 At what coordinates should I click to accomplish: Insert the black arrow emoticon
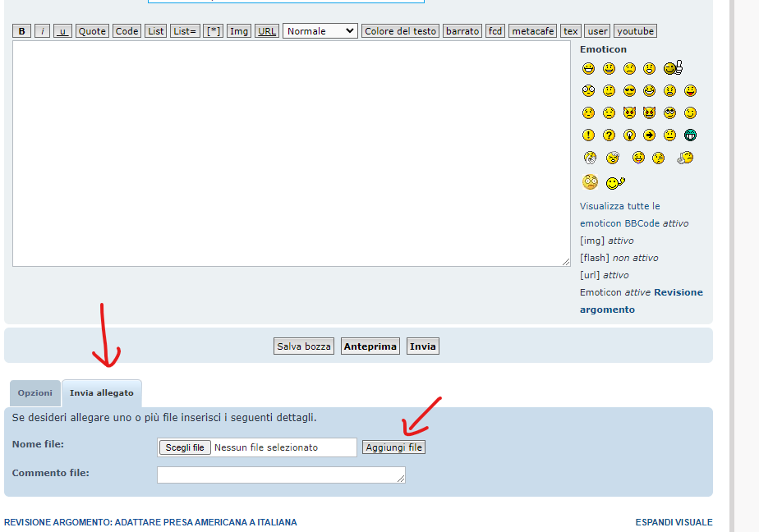coord(649,135)
